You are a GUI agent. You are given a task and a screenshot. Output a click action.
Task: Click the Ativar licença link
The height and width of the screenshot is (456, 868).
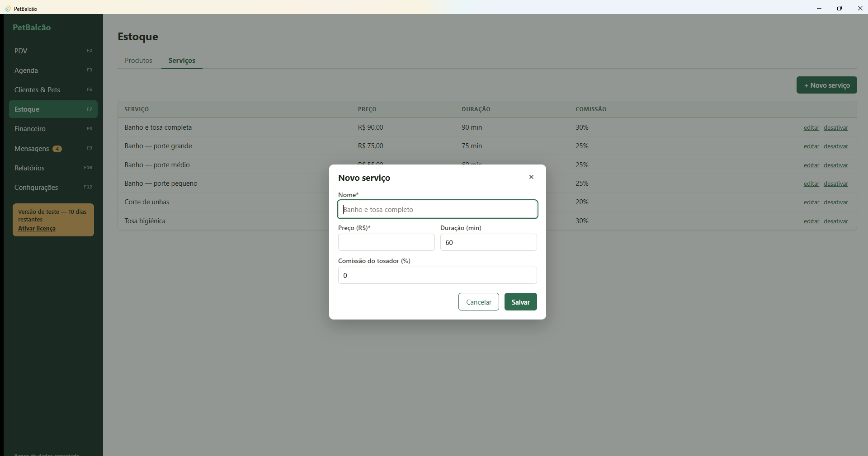coord(37,228)
